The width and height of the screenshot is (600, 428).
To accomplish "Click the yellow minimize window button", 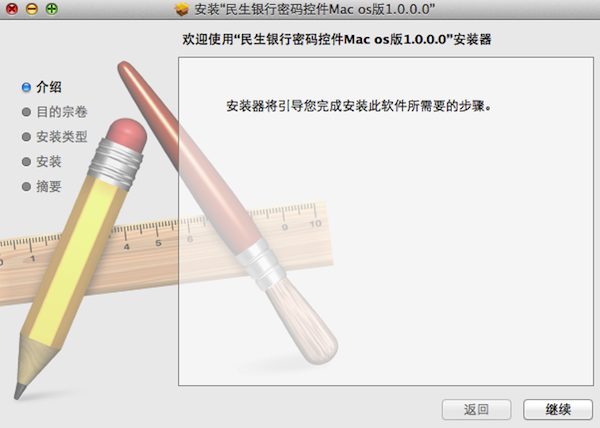I will point(32,8).
